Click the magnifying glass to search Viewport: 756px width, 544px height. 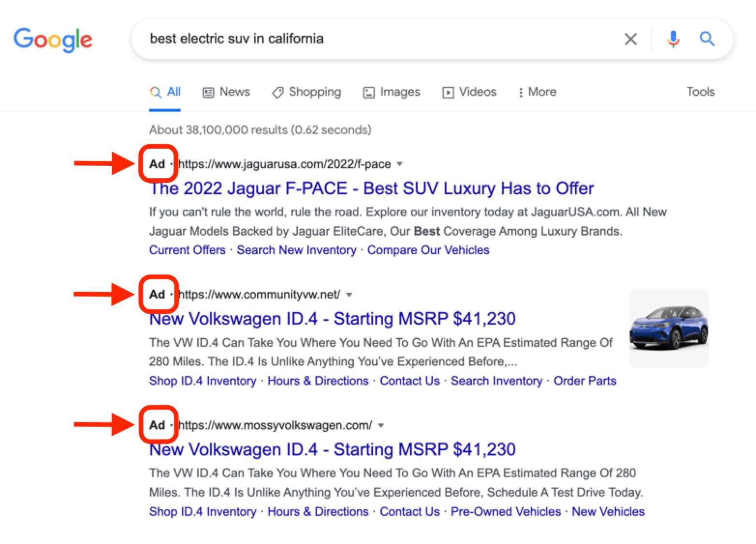click(707, 39)
